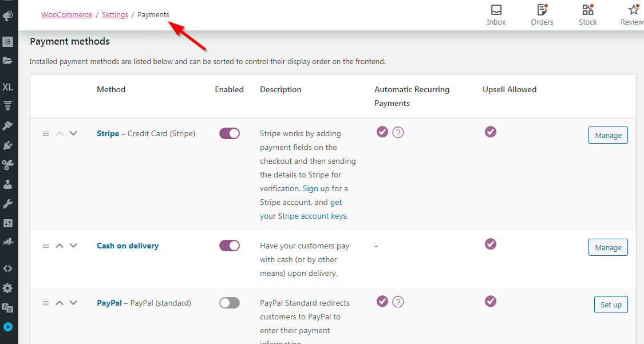The height and width of the screenshot is (344, 644).
Task: Click the translation icon in the sidebar
Action: coord(8,308)
